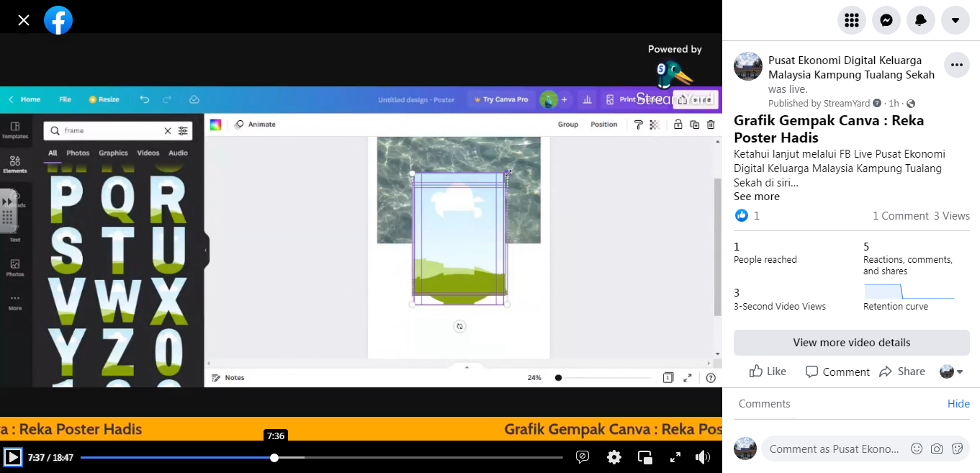This screenshot has height=473, width=980.
Task: Click the cloud save status icon
Action: [x=194, y=99]
